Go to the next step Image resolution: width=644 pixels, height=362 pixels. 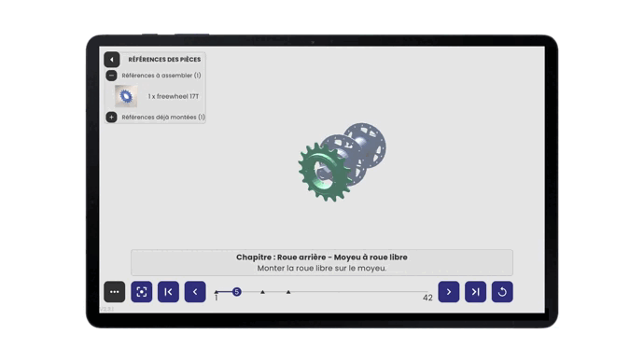click(x=449, y=292)
